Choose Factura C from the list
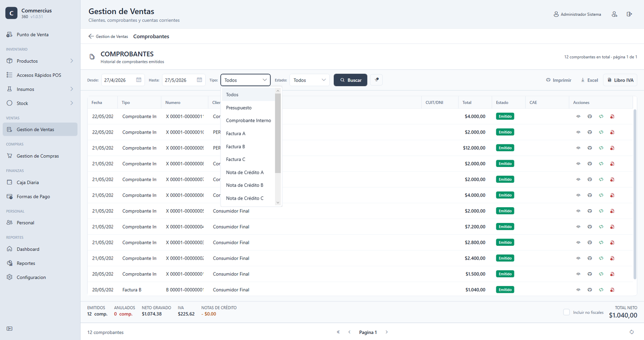The height and width of the screenshot is (340, 644). pyautogui.click(x=248, y=159)
